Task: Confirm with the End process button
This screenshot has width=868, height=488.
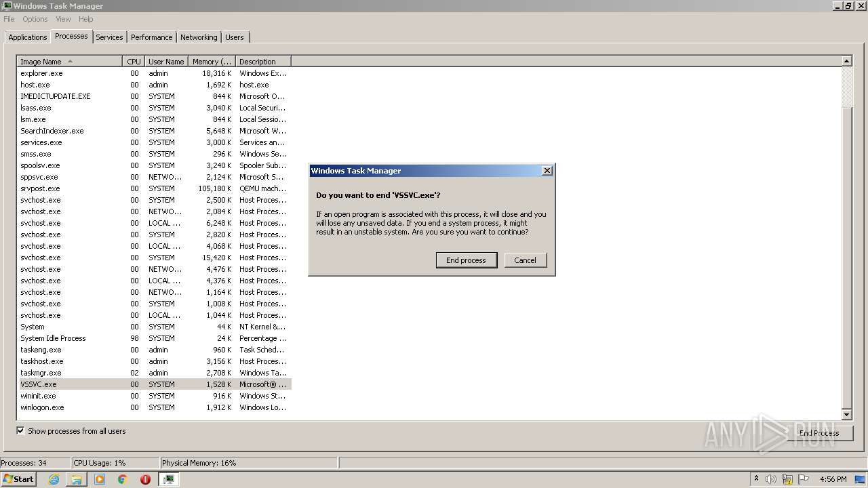Action: tap(466, 260)
